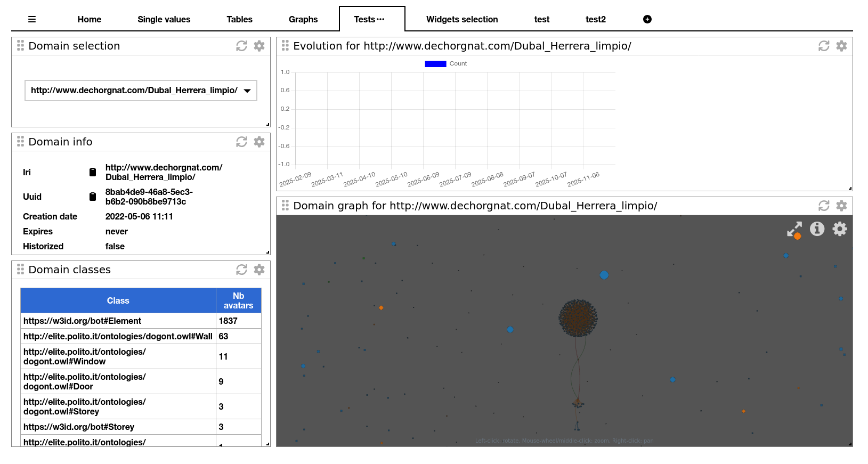Open Domain classes widget settings
The image size is (868, 464).
259,270
